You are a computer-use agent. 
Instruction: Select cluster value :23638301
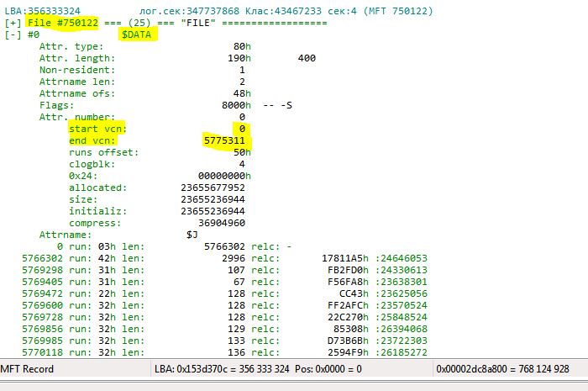point(402,282)
